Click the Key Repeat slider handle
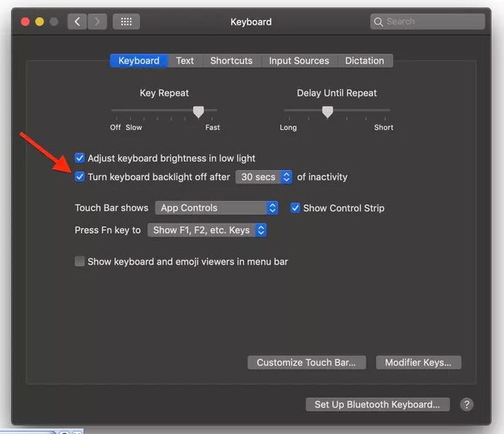The image size is (504, 434). (199, 111)
